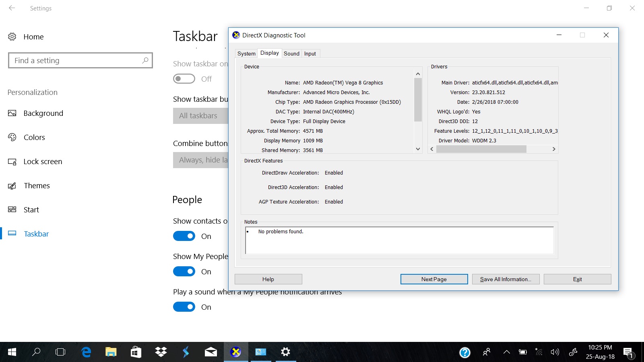Open Settings gear icon on the taskbar
This screenshot has width=644, height=362.
click(x=285, y=352)
